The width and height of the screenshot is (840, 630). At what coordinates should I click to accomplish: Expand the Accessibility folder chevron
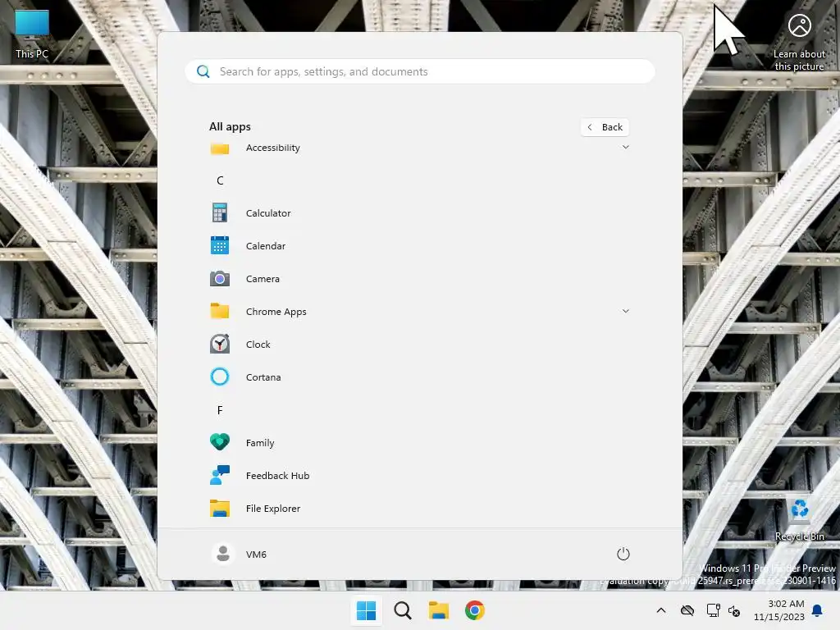click(x=625, y=148)
